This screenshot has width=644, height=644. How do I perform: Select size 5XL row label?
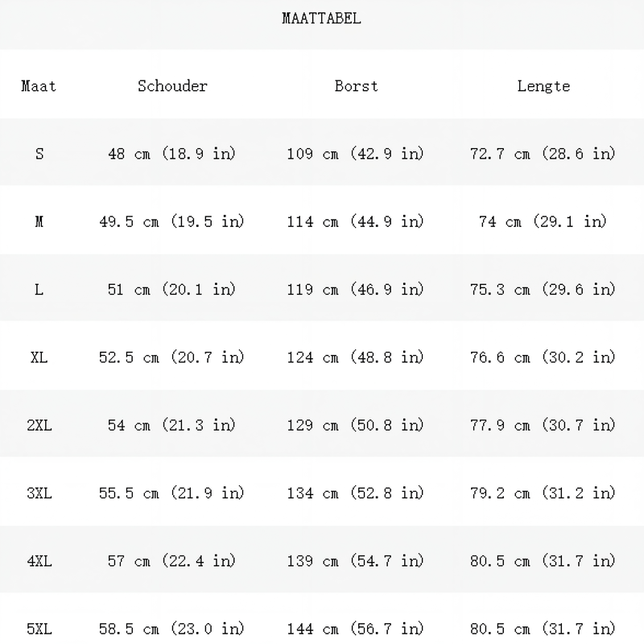(x=39, y=629)
